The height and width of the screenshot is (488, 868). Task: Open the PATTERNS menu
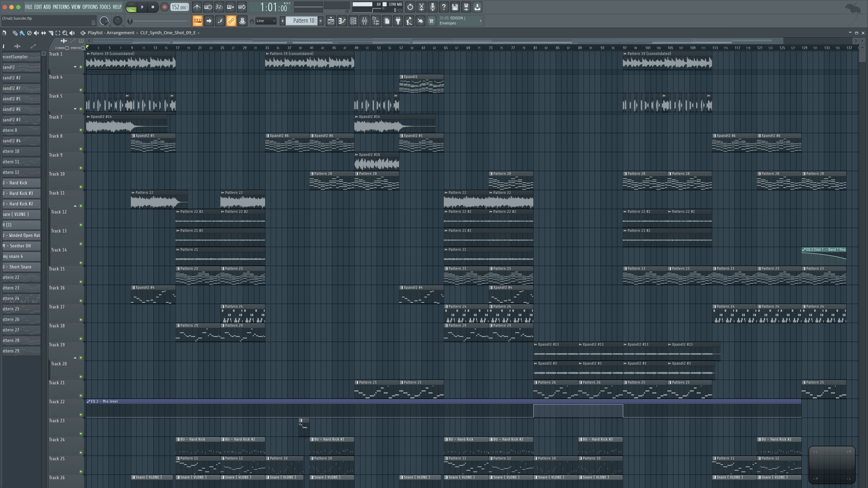[61, 7]
